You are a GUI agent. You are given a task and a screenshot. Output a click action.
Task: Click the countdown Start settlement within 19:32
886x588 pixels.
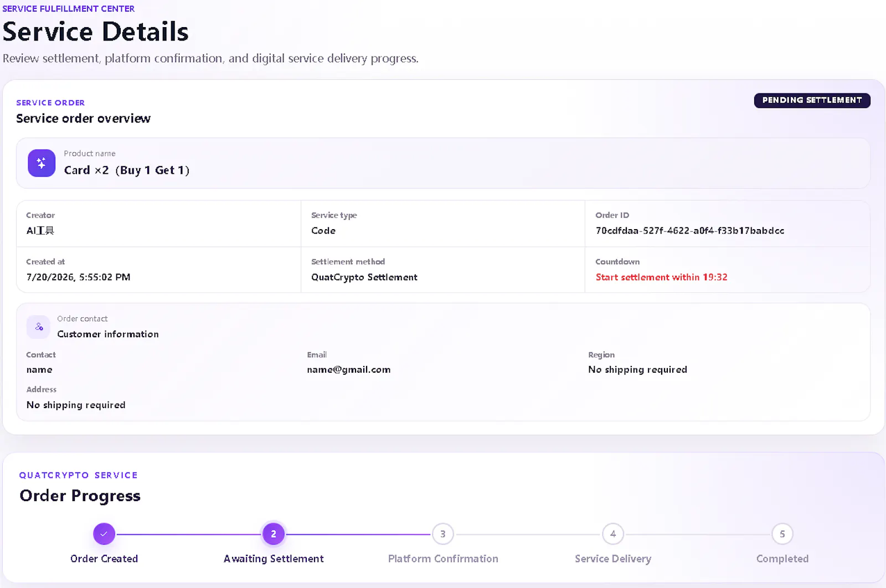point(662,277)
